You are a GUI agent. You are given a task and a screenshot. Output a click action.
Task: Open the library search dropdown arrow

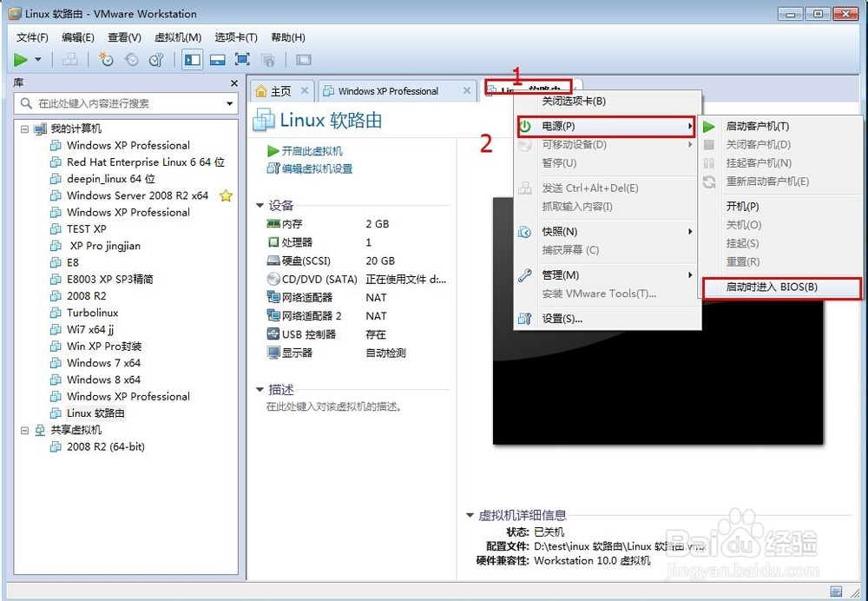coord(229,103)
